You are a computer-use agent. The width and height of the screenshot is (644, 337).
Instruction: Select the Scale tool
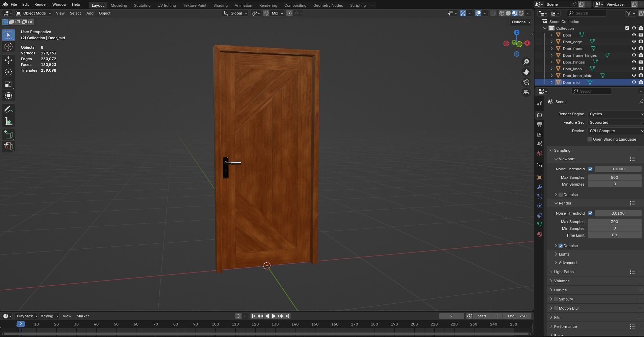(8, 84)
